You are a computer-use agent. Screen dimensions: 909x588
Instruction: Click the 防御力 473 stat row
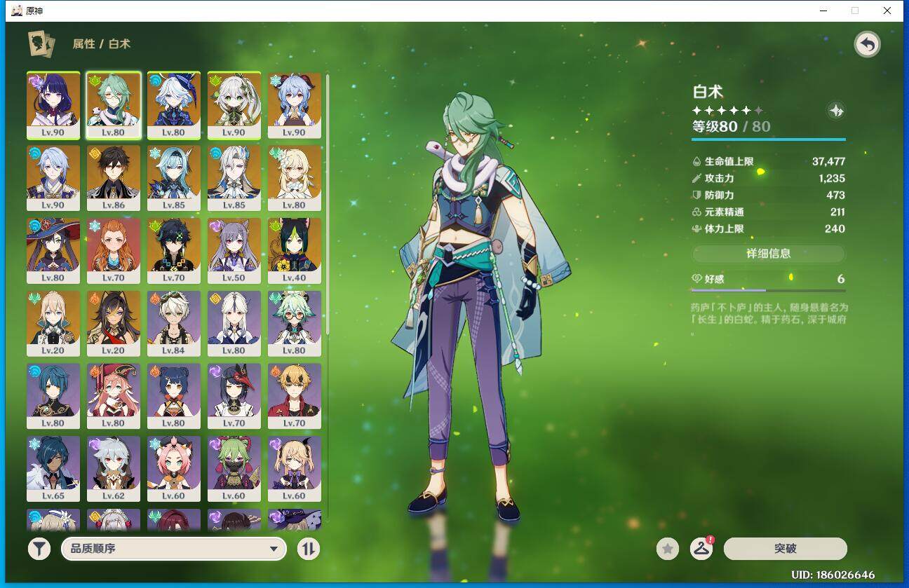(768, 195)
